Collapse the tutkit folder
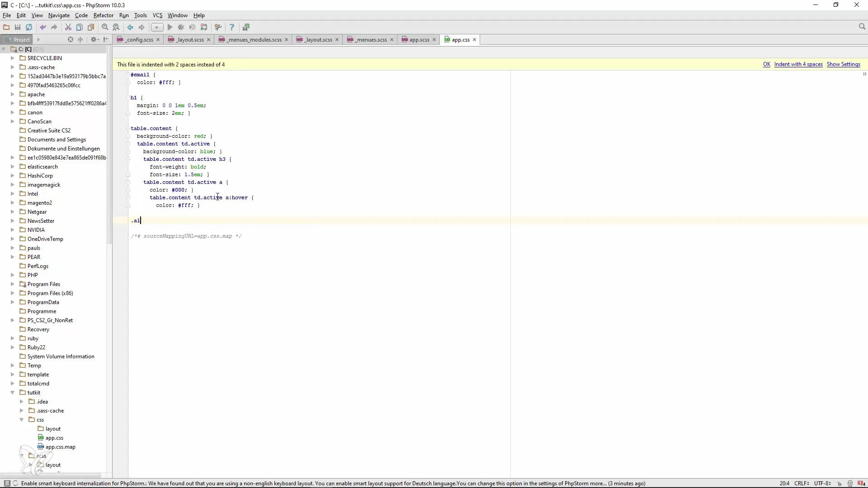This screenshot has width=868, height=488. [x=13, y=393]
